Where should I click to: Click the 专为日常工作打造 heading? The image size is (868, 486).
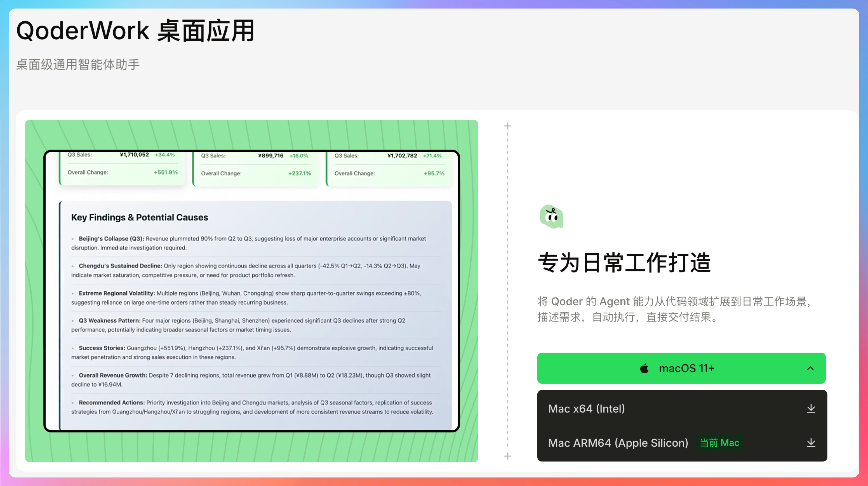(624, 262)
